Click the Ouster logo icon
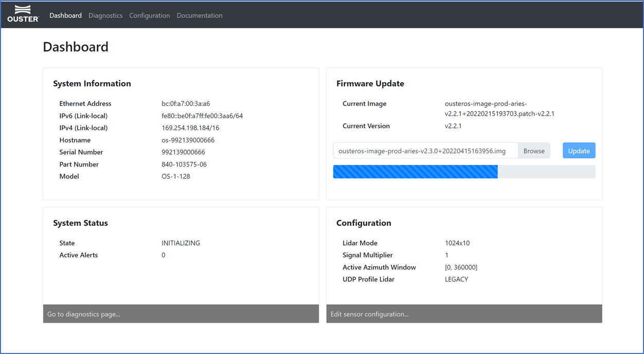The height and width of the screenshot is (354, 644). 23,14
